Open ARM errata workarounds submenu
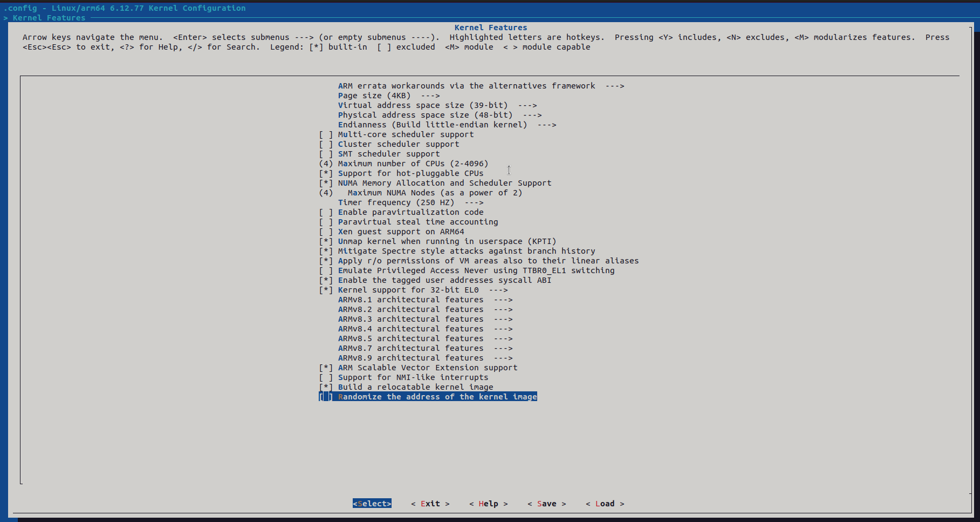Image resolution: width=980 pixels, height=522 pixels. coord(481,86)
